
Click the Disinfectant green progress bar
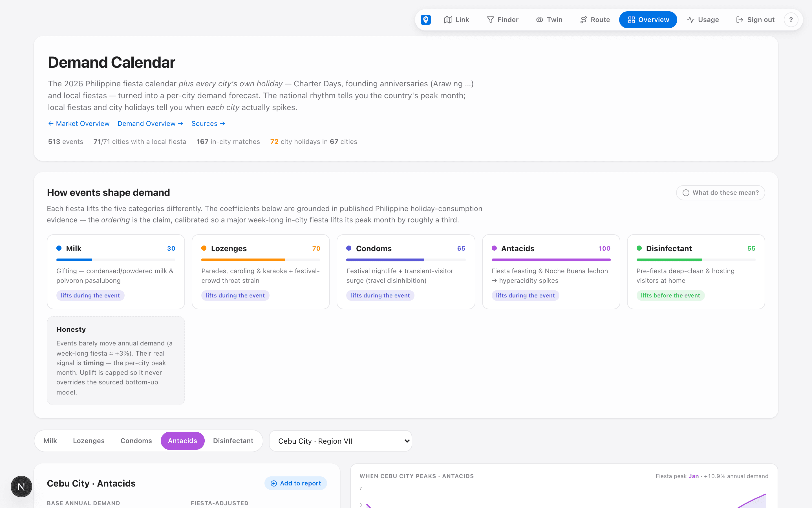tap(696, 260)
